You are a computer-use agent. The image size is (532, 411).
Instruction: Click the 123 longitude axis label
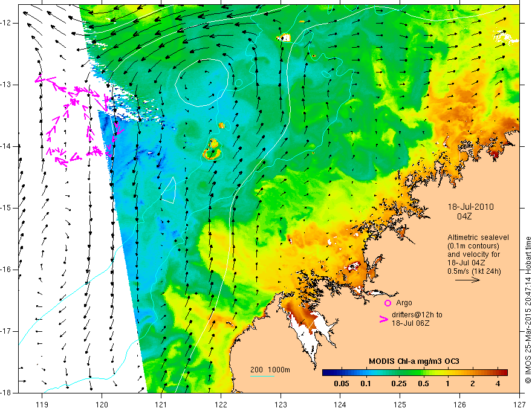pos(281,404)
